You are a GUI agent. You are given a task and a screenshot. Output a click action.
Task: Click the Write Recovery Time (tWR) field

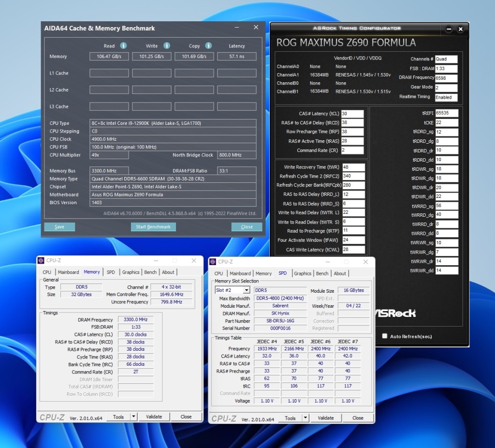353,167
